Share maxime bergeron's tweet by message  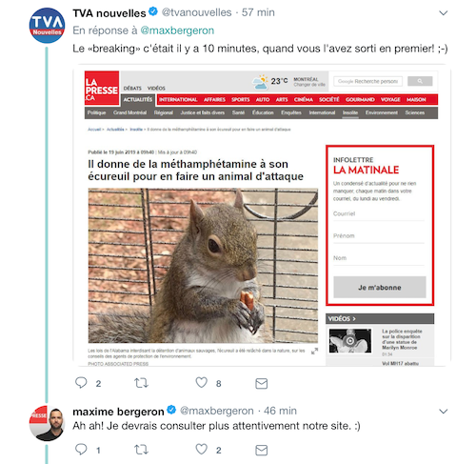pos(261,450)
